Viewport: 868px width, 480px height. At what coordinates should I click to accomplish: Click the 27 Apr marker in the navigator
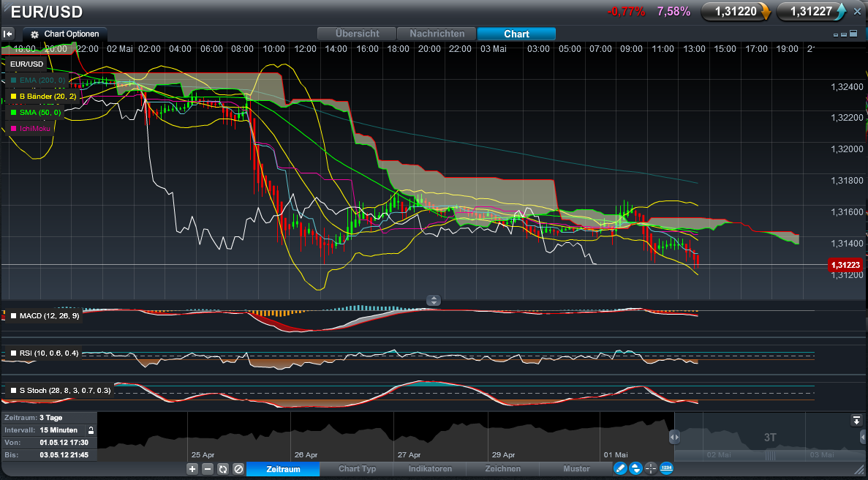coord(409,454)
